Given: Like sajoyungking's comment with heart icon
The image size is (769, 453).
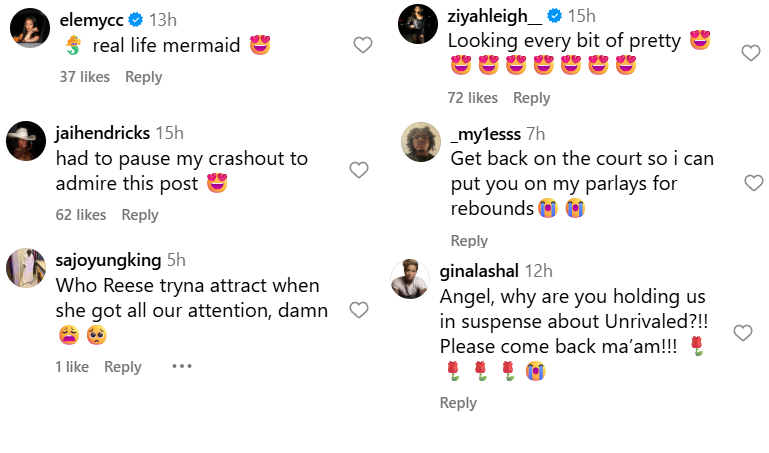Looking at the screenshot, I should point(359,310).
